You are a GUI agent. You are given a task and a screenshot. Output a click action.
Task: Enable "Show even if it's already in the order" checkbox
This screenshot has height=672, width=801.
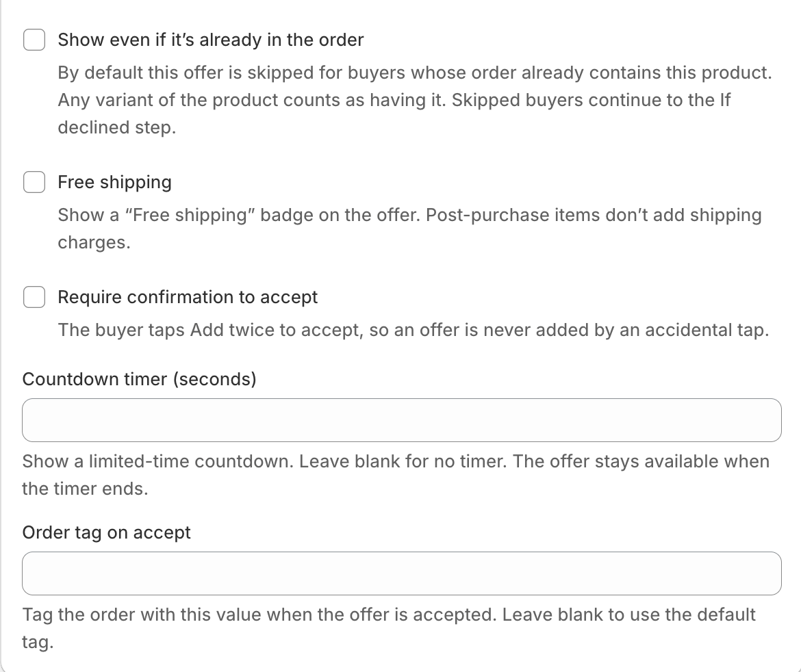pos(34,40)
